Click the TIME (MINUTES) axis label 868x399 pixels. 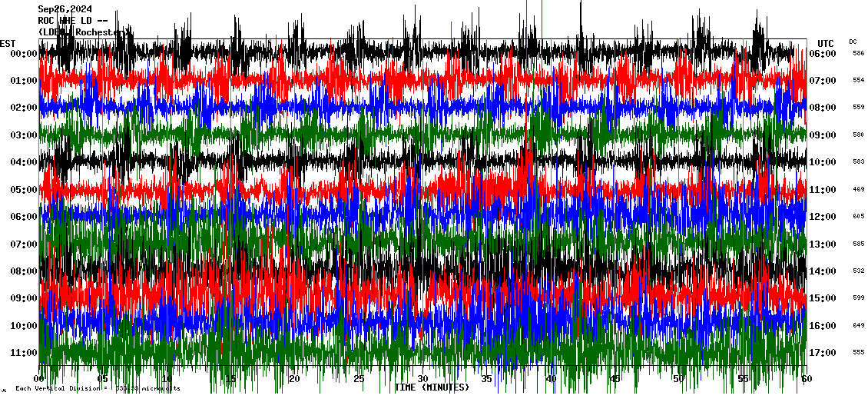pos(432,387)
